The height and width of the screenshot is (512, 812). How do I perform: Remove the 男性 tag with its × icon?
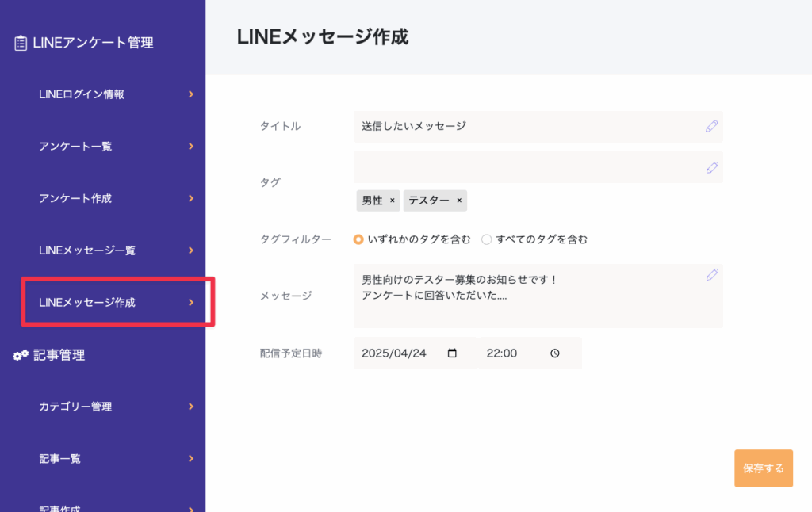point(392,201)
